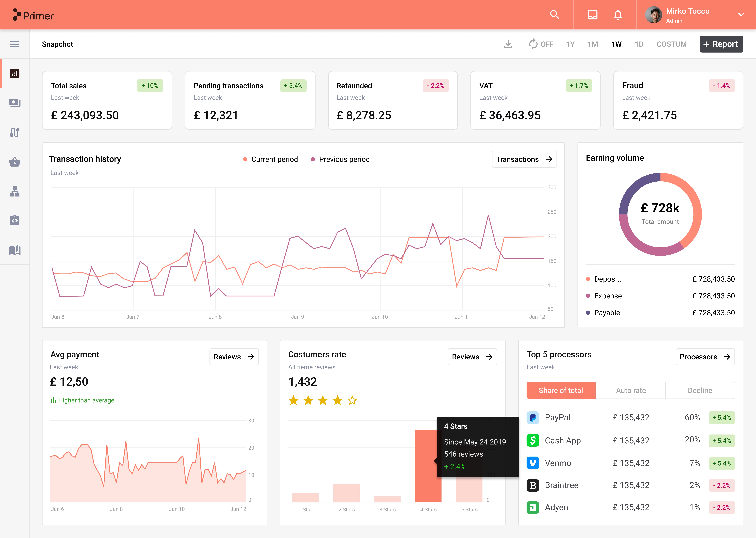Screen dimensions: 756x538
Task: Open the code clipboard sidebar icon
Action: click(x=15, y=220)
